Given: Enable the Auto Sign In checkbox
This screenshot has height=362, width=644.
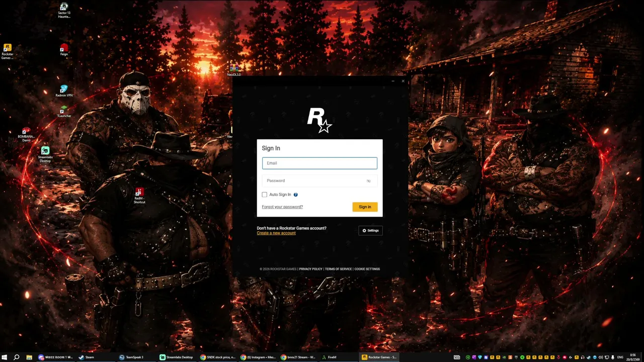Looking at the screenshot, I should (265, 195).
